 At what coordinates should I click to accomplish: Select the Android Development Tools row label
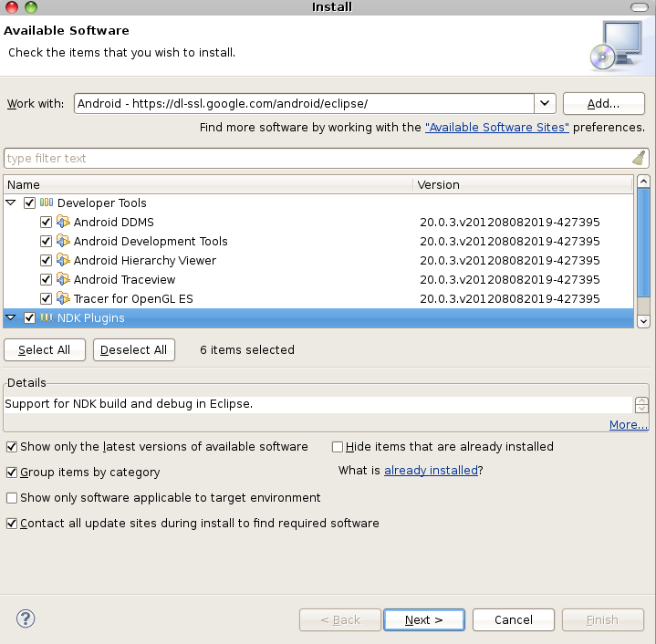[x=151, y=242]
